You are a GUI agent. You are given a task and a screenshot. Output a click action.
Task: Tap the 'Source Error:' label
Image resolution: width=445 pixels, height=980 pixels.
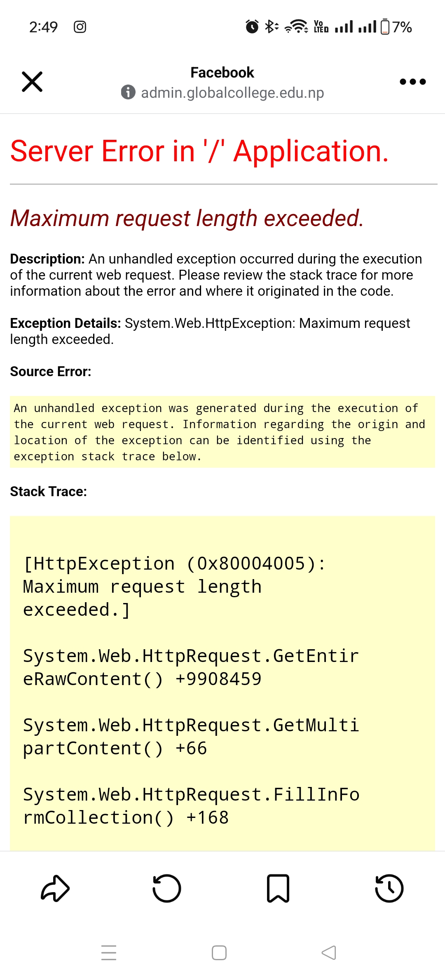51,372
